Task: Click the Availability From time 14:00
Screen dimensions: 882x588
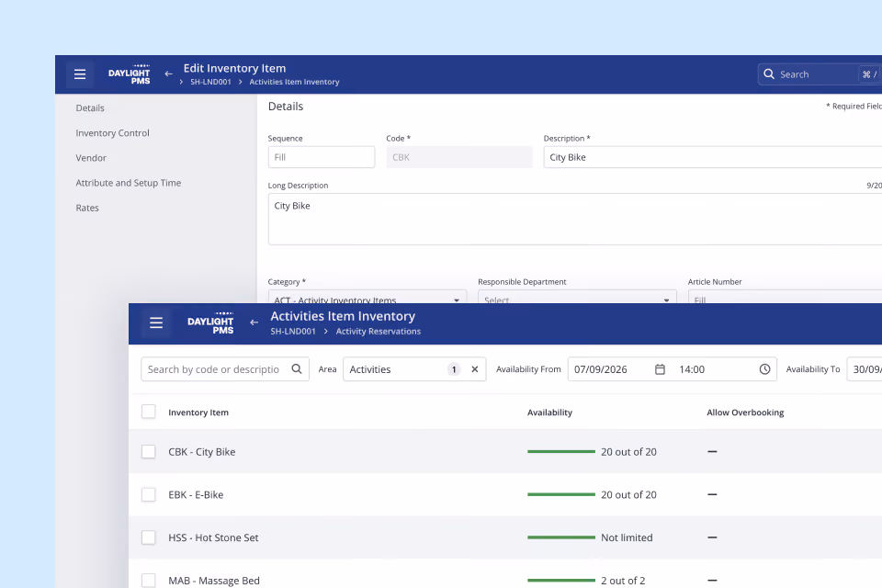Action: pyautogui.click(x=692, y=369)
